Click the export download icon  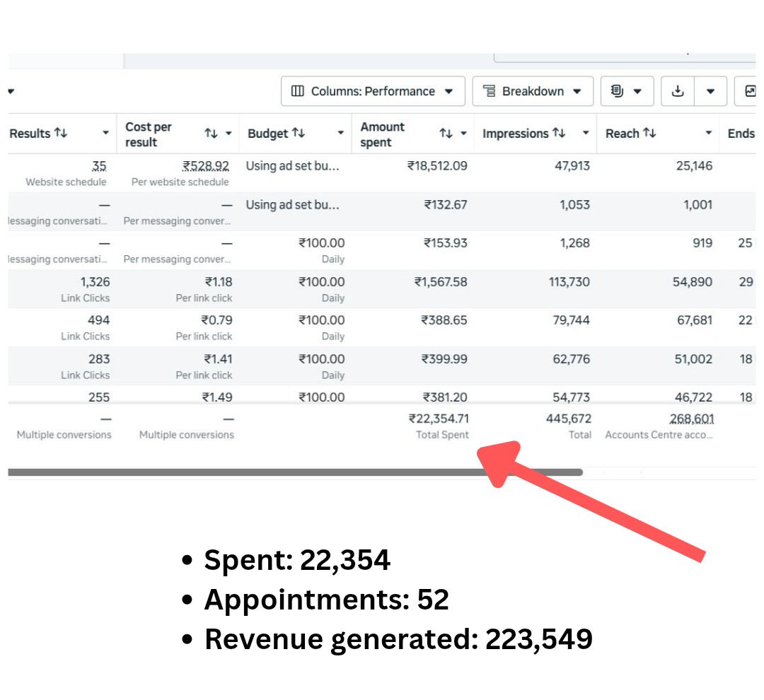coord(678,91)
